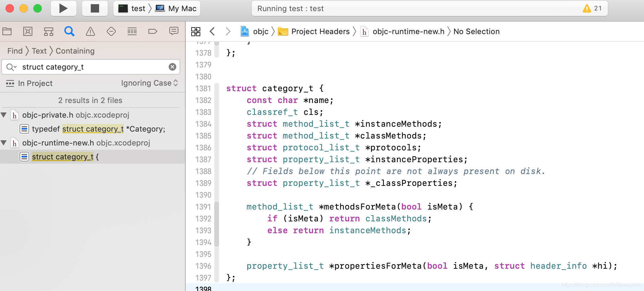Screen dimensions: 644x291
Task: Click the classref_t type on line 1383
Action: 272,112
